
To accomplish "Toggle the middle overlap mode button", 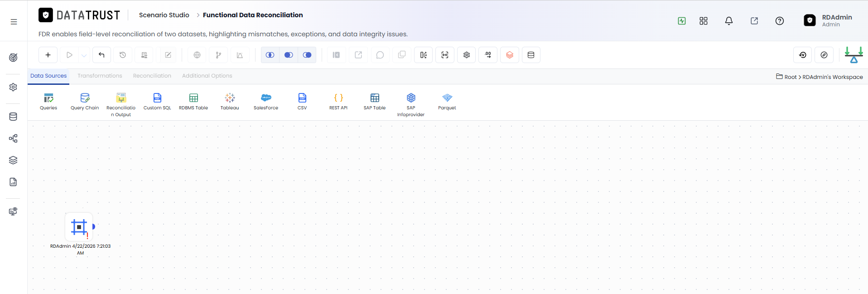I will coord(289,55).
